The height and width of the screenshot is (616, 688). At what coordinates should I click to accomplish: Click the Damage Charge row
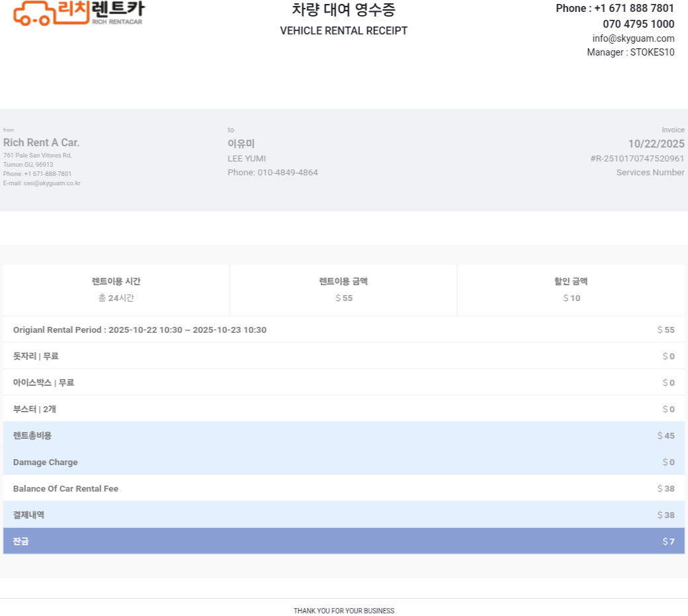(x=46, y=462)
